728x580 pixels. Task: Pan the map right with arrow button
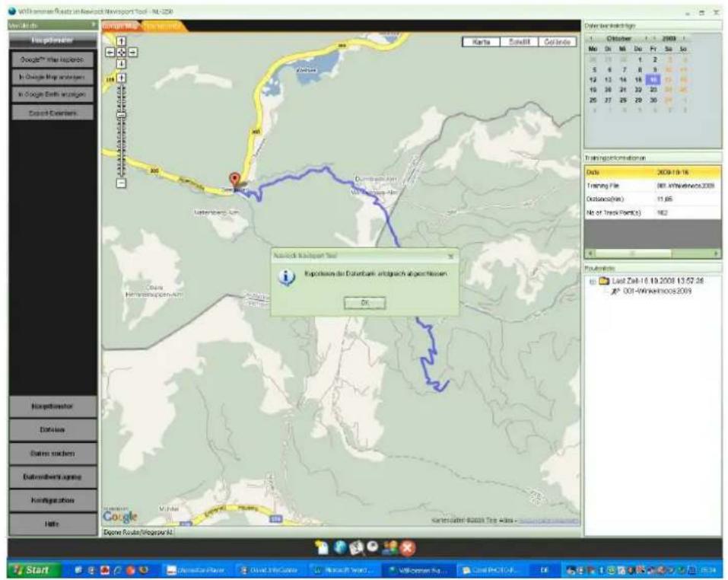tap(133, 52)
